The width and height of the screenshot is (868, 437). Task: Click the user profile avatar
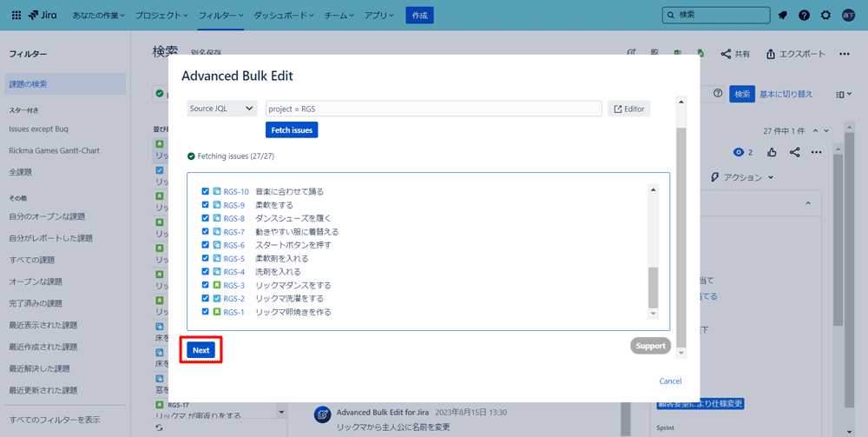[x=848, y=15]
